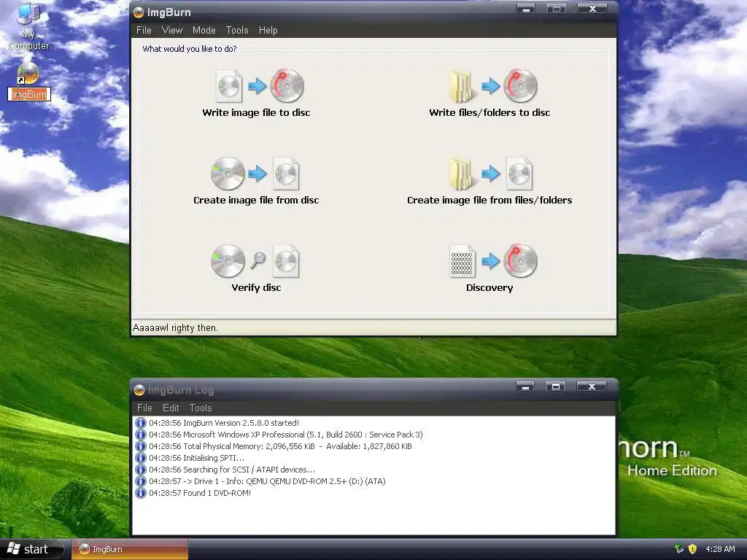
Task: Click the Safely Remove Hardware tray icon
Action: click(x=679, y=549)
